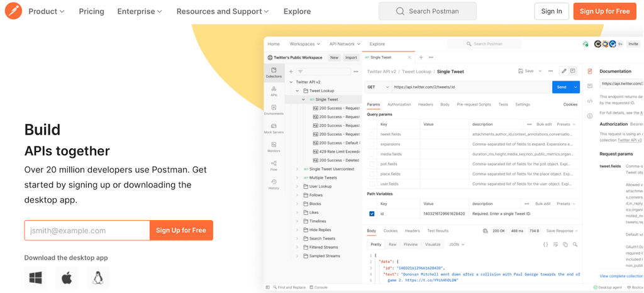Open the Send button dropdown arrow
The width and height of the screenshot is (644, 293).
(x=575, y=87)
